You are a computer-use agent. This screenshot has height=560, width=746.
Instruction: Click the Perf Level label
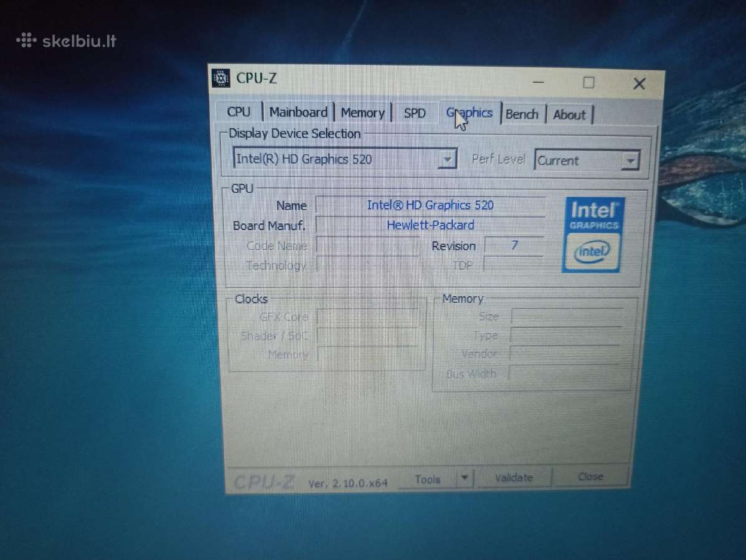(498, 159)
